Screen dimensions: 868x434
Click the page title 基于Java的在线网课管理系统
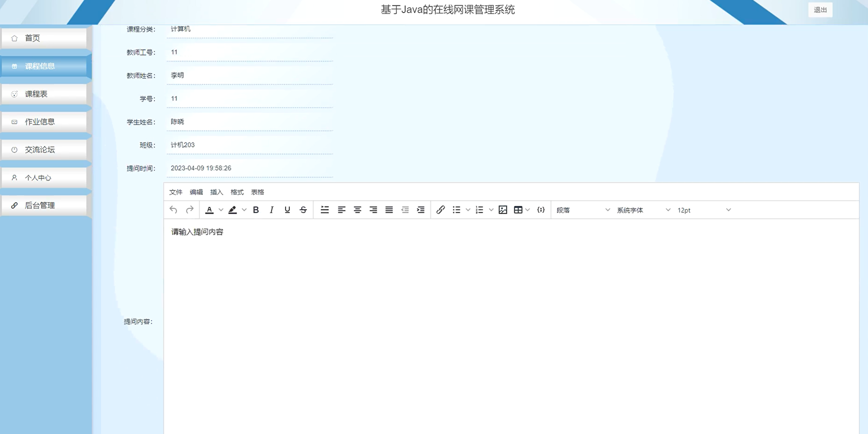pos(448,9)
